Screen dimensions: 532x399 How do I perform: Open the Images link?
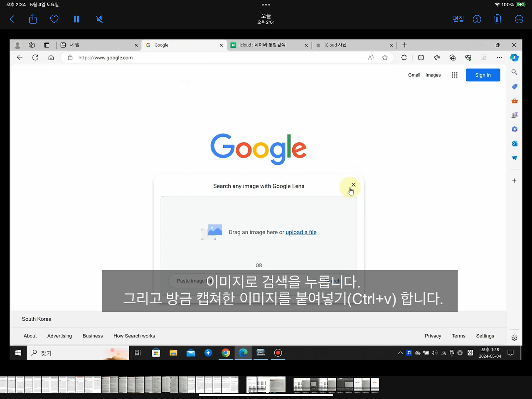click(433, 75)
